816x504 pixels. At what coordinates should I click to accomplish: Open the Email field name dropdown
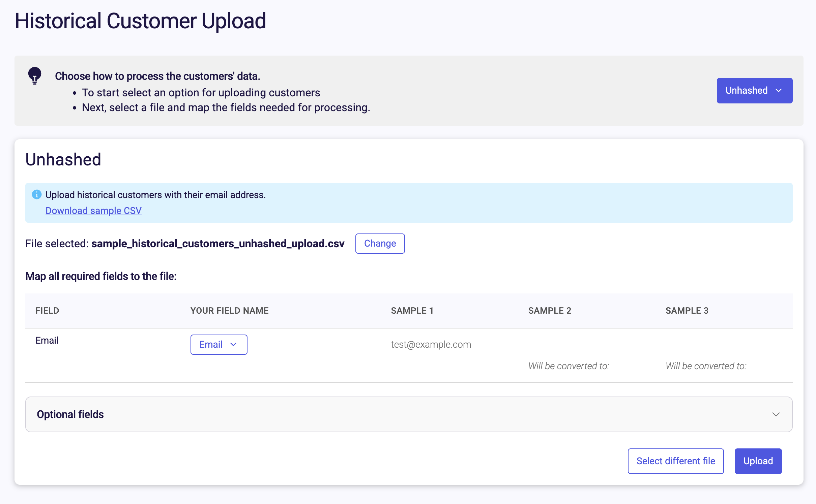218,344
